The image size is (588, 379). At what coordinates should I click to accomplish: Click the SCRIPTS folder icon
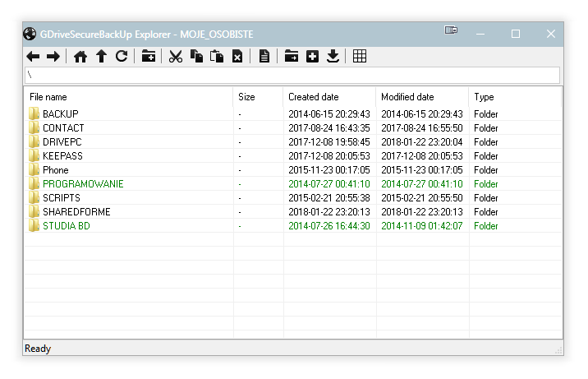pos(34,197)
